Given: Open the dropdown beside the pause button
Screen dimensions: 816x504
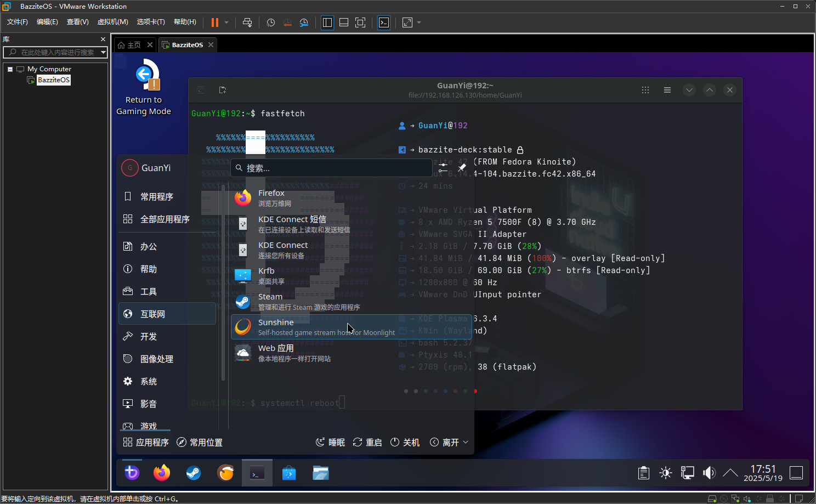Looking at the screenshot, I should point(226,22).
